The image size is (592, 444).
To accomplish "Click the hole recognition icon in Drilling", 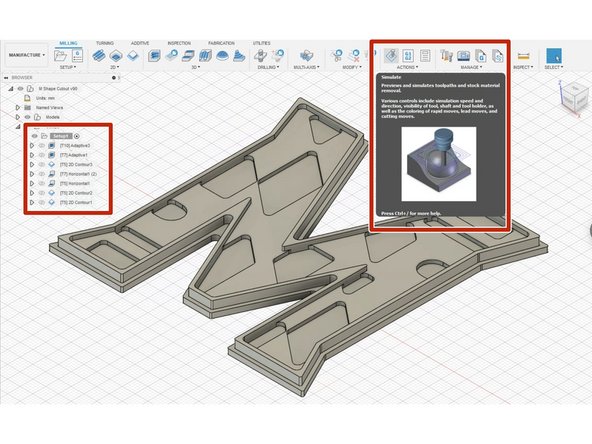I will pyautogui.click(x=278, y=56).
